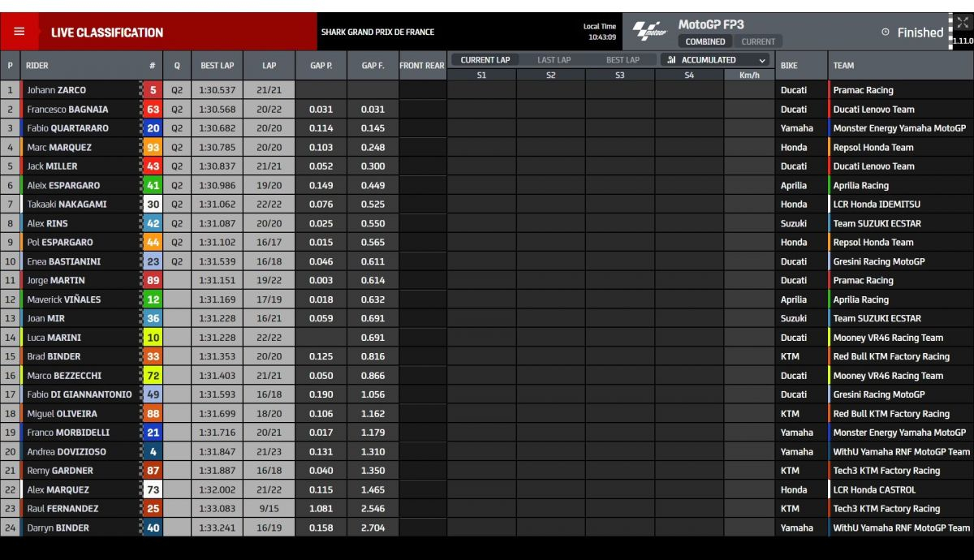
Task: Select rider Alex MARQUEZ
Action: pyautogui.click(x=58, y=489)
